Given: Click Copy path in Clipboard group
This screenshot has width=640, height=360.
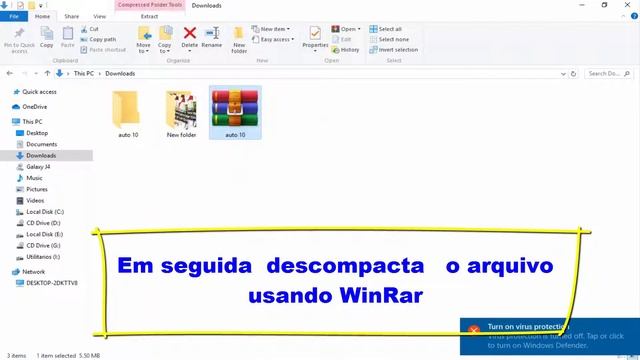Looking at the screenshot, I should [98, 39].
